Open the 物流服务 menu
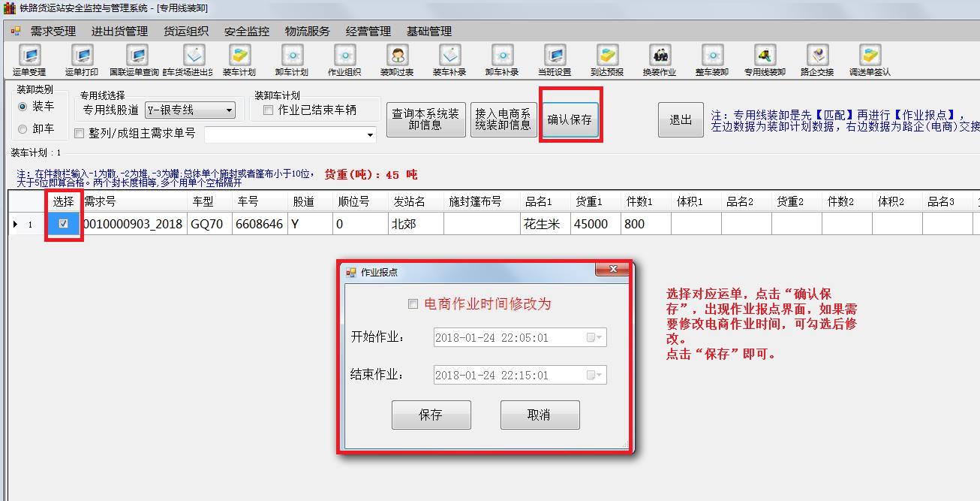 pyautogui.click(x=307, y=32)
